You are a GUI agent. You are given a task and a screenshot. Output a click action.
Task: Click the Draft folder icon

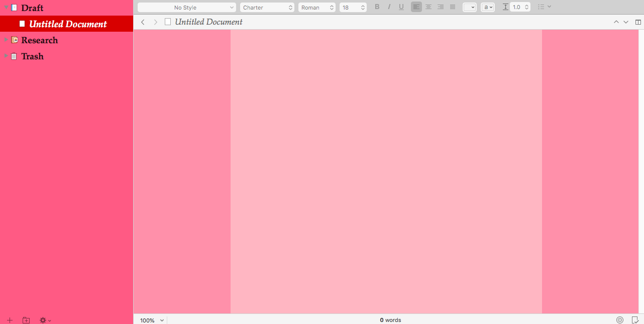[x=14, y=8]
